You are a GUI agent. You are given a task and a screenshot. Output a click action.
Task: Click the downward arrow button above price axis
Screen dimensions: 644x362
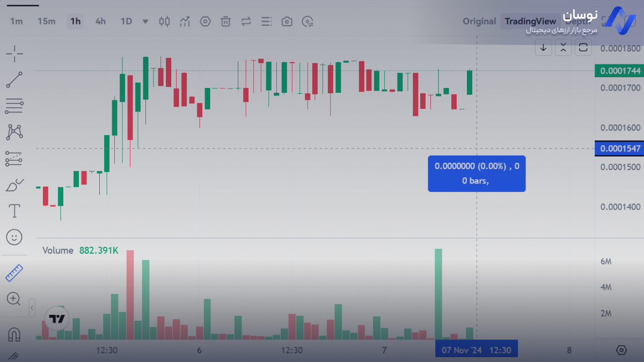point(543,48)
